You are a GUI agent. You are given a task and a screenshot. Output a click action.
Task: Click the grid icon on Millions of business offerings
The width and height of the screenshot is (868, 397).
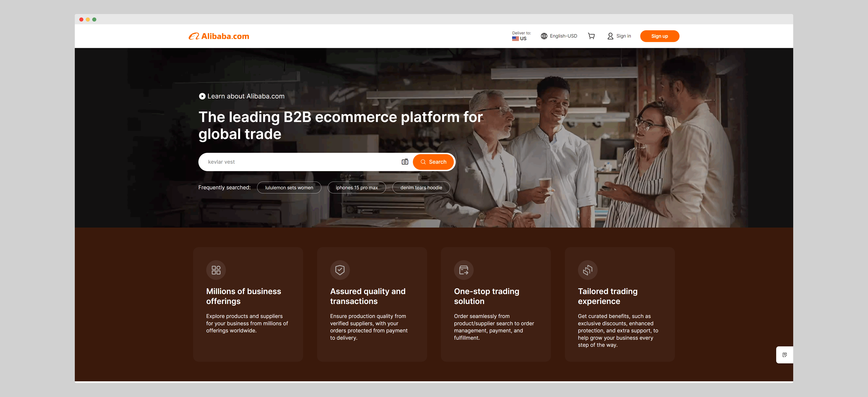216,270
